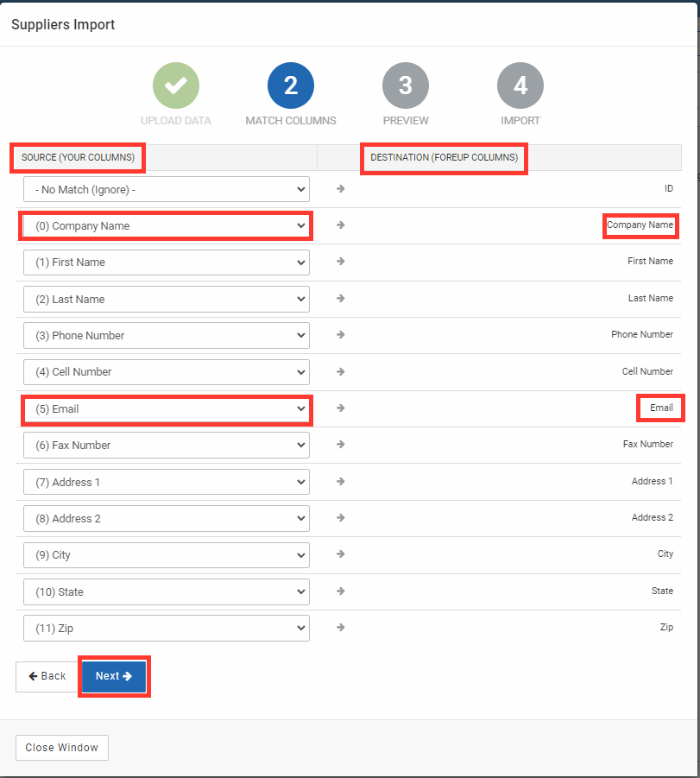700x778 pixels.
Task: Change the (3) Phone Number mapping dropdown
Action: tap(167, 335)
